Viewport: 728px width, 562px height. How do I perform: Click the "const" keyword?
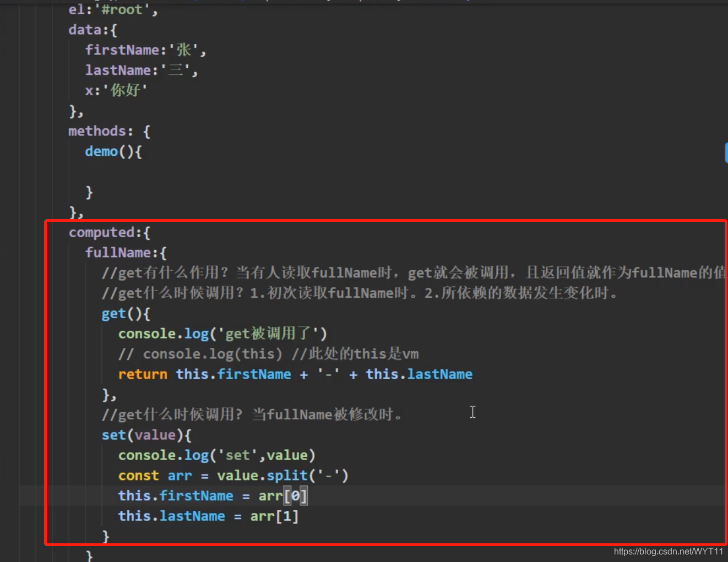(139, 476)
